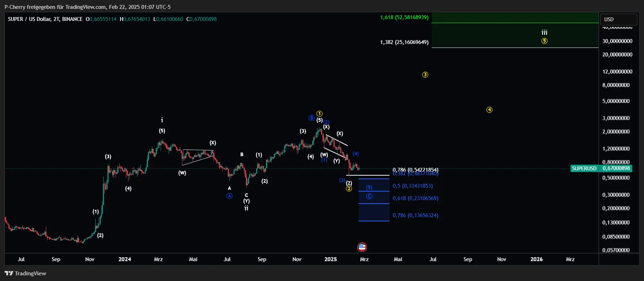Select the iii wave label in green zone
The height and width of the screenshot is (281, 644).
pyautogui.click(x=544, y=32)
